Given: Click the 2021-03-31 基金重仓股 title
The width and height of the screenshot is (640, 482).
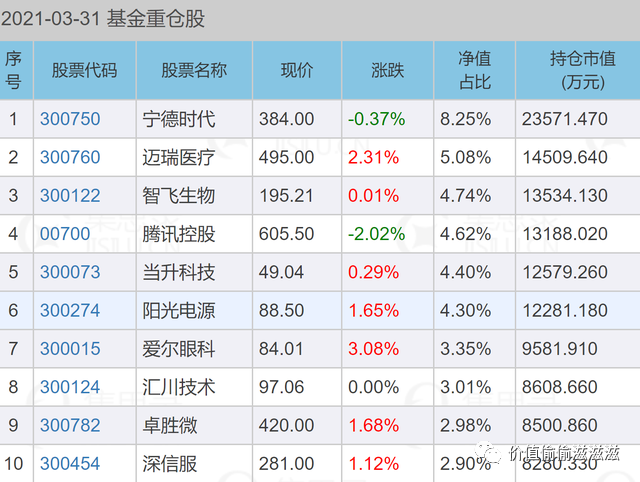Looking at the screenshot, I should (103, 19).
